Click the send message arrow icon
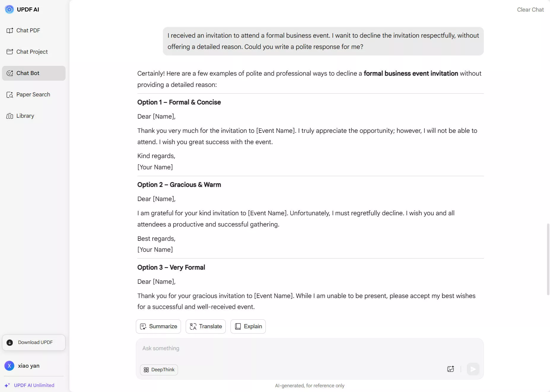The image size is (550, 392). click(x=473, y=369)
